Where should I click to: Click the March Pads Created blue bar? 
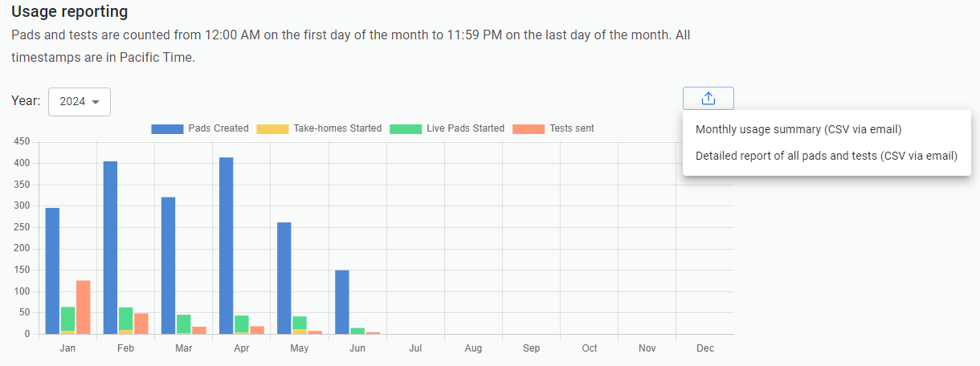[168, 265]
